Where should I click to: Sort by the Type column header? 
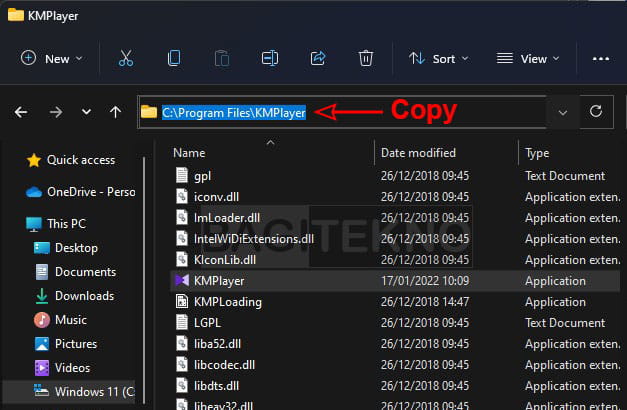[x=537, y=153]
